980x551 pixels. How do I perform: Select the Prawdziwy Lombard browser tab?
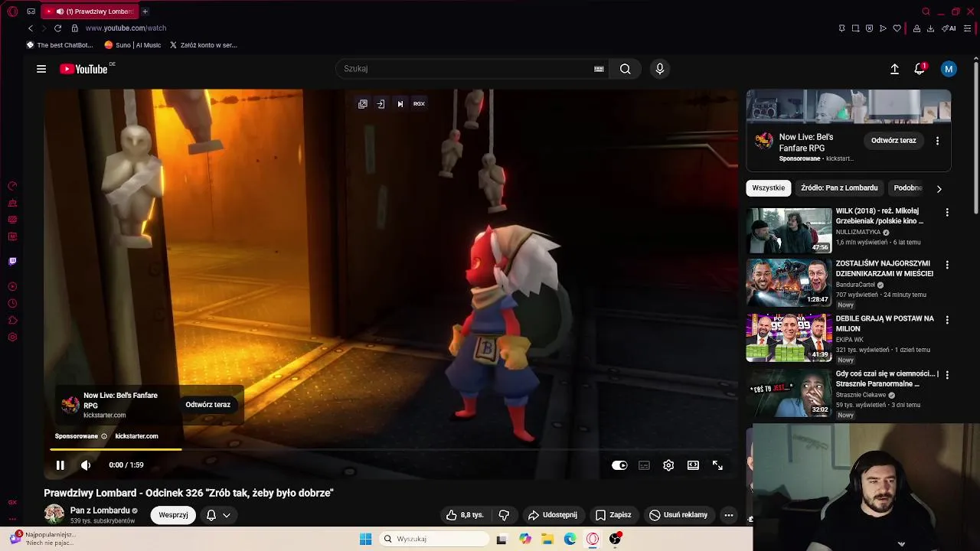point(90,11)
